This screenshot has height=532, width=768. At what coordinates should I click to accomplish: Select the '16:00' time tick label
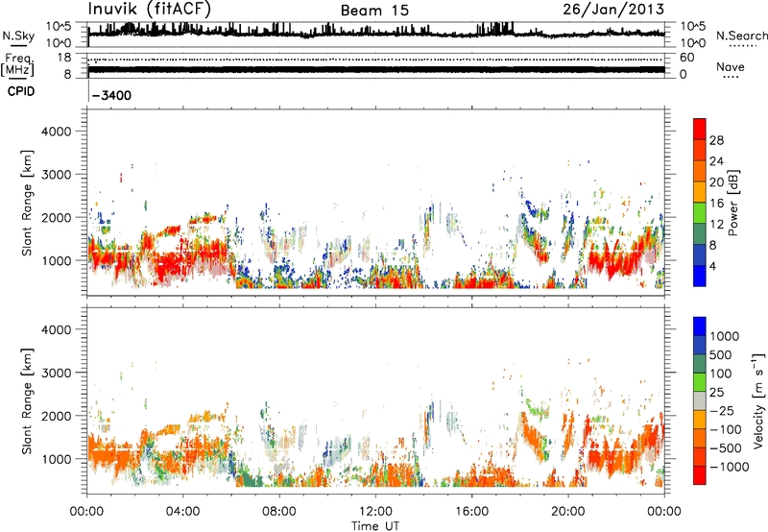(x=471, y=512)
